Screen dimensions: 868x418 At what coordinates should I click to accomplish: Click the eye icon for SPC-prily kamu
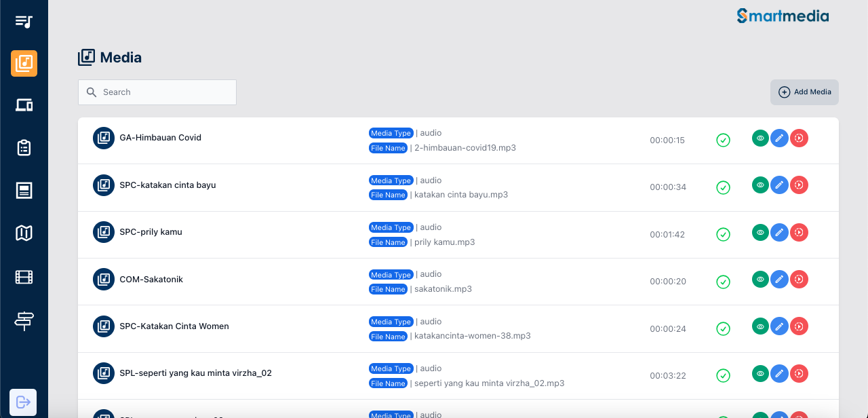761,233
